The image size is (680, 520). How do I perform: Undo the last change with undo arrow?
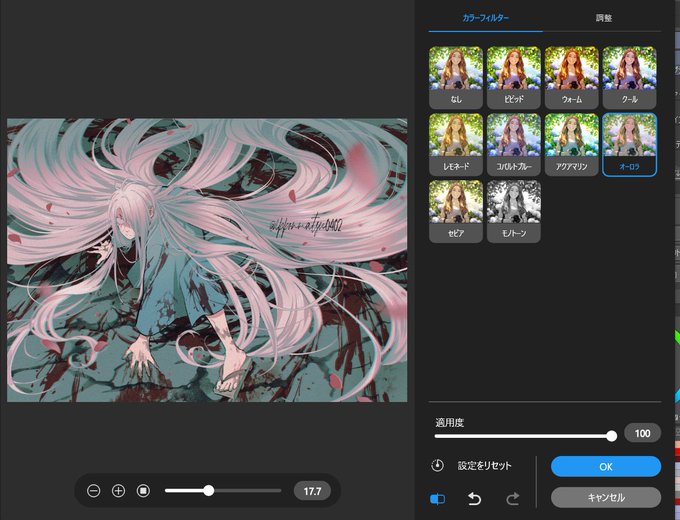pyautogui.click(x=474, y=499)
